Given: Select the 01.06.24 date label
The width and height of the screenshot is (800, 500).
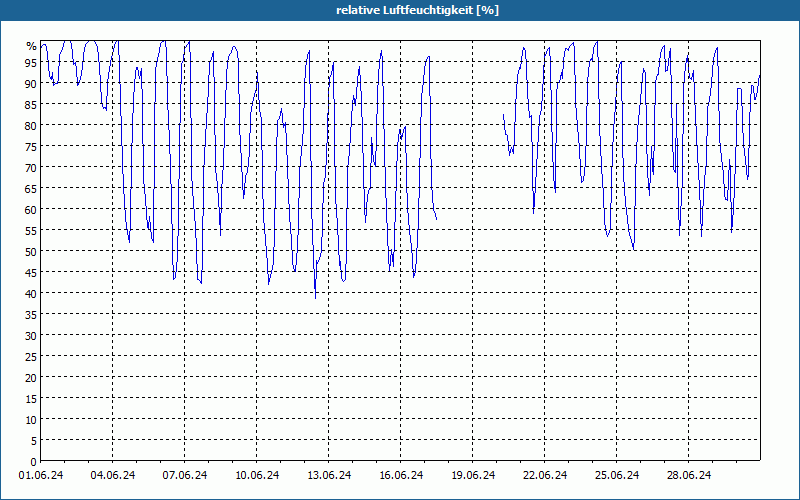Looking at the screenshot, I should click(41, 475).
